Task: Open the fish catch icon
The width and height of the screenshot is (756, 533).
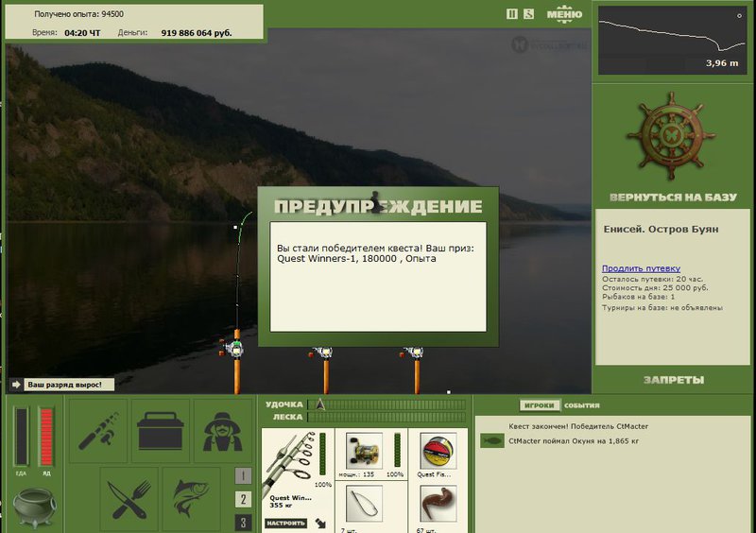Action: 192,499
